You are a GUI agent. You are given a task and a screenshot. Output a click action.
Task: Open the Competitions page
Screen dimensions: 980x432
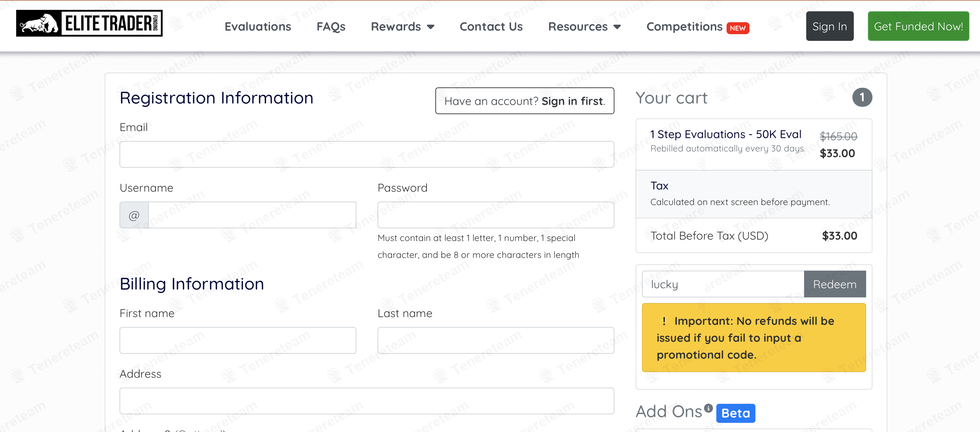[684, 27]
